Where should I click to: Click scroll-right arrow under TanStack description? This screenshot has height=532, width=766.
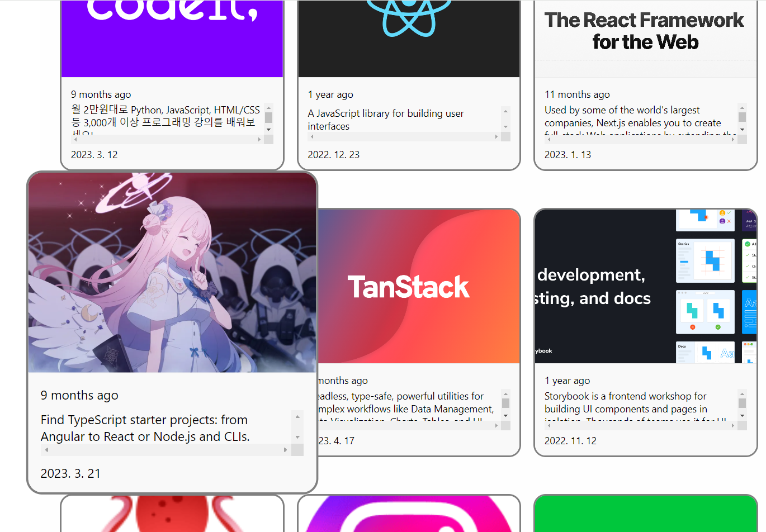496,425
